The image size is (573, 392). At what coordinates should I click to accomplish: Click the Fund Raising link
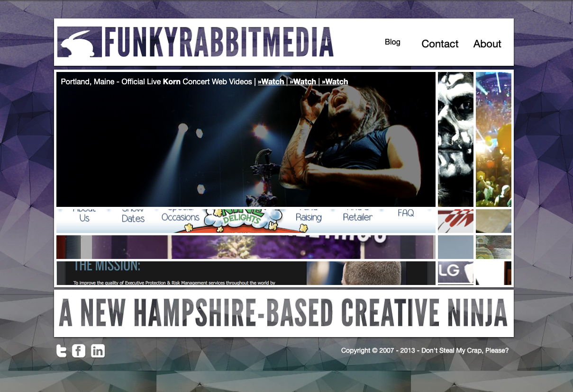click(x=309, y=214)
